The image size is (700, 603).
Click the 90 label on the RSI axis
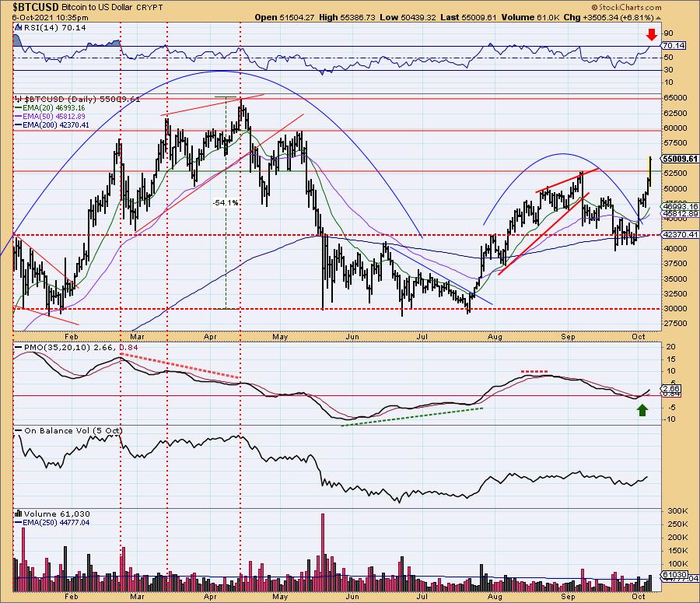point(668,33)
